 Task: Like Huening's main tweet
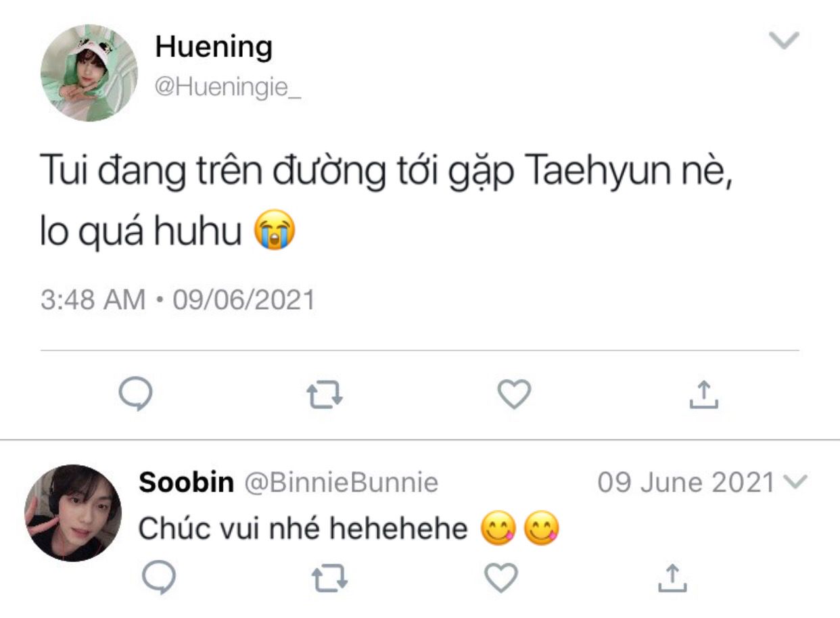pyautogui.click(x=514, y=394)
